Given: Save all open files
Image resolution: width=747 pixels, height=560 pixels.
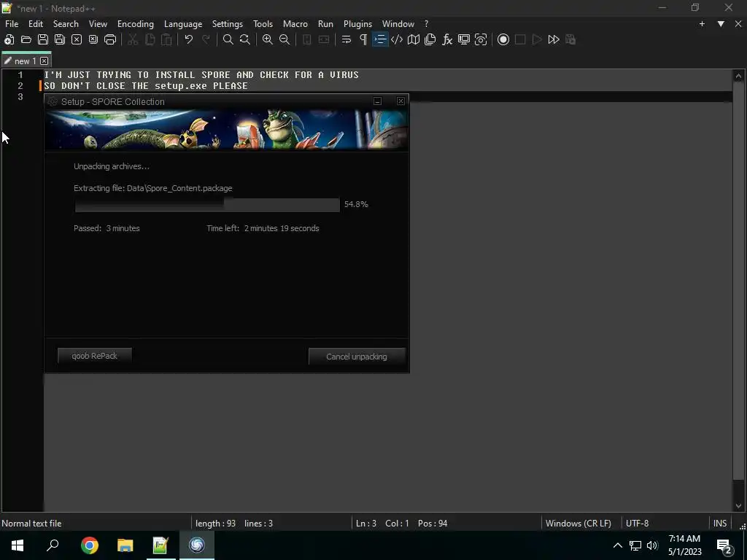Looking at the screenshot, I should (60, 39).
